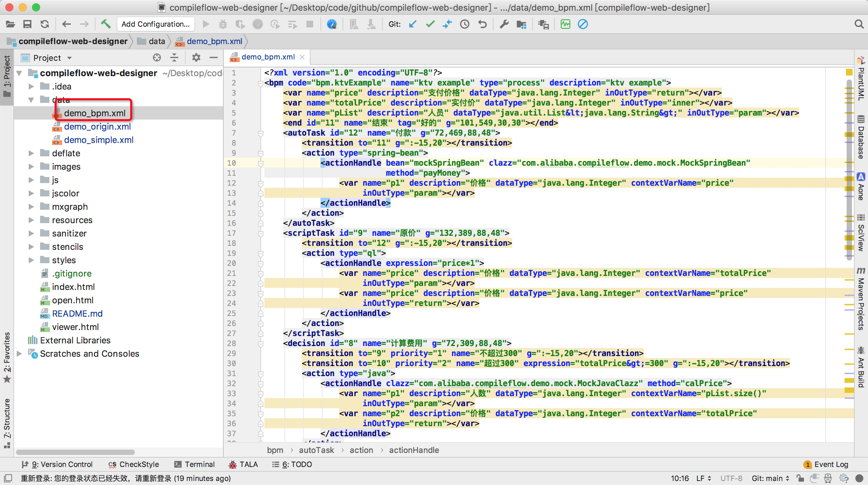
Task: Click the Search Everywhere magnifier icon
Action: tap(859, 24)
